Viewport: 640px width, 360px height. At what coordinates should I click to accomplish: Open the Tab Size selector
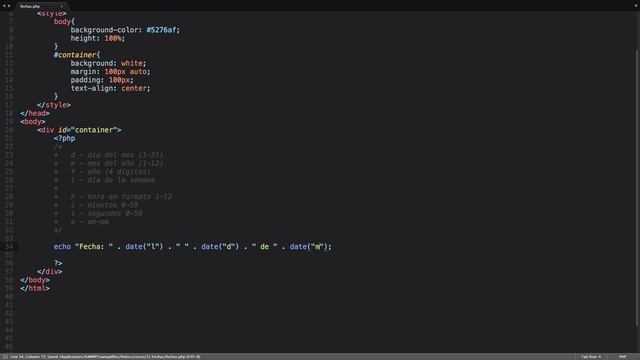coord(591,357)
